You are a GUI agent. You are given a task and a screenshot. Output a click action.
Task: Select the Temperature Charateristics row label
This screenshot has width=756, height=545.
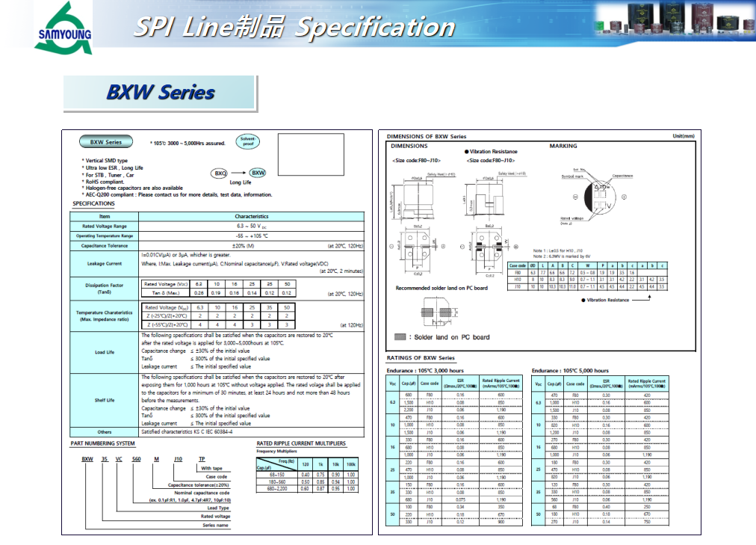click(x=104, y=316)
